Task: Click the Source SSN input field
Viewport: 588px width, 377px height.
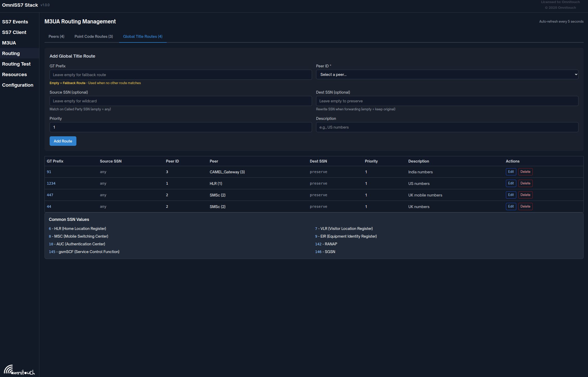Action: point(181,101)
